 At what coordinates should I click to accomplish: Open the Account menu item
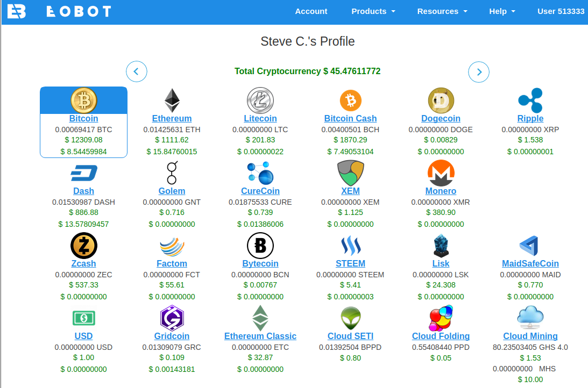click(x=311, y=11)
